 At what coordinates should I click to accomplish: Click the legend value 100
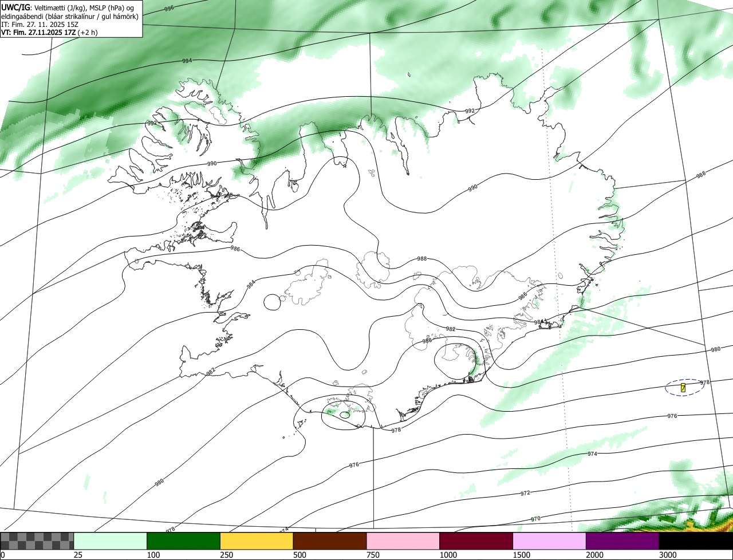153,555
